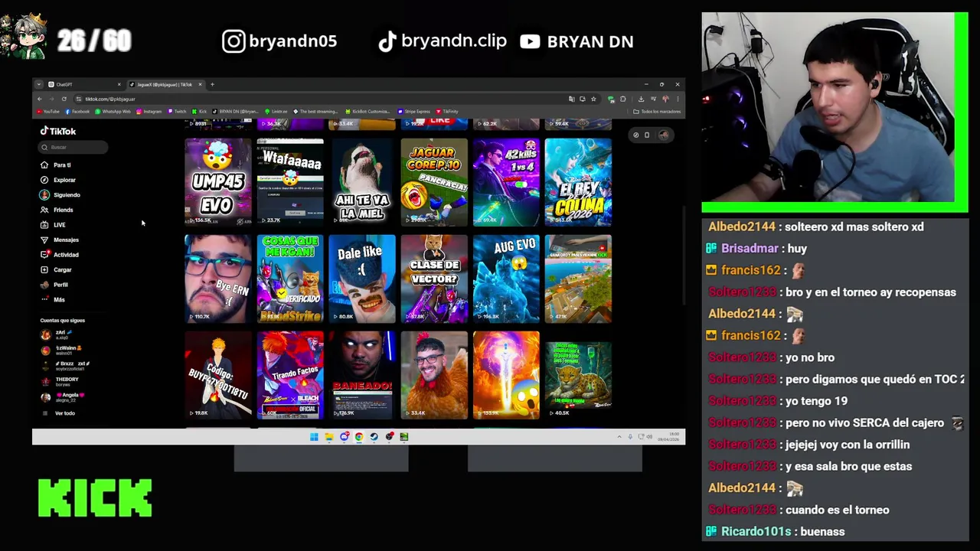Bookmark this page with the star
This screenshot has height=551, width=980.
pos(593,99)
